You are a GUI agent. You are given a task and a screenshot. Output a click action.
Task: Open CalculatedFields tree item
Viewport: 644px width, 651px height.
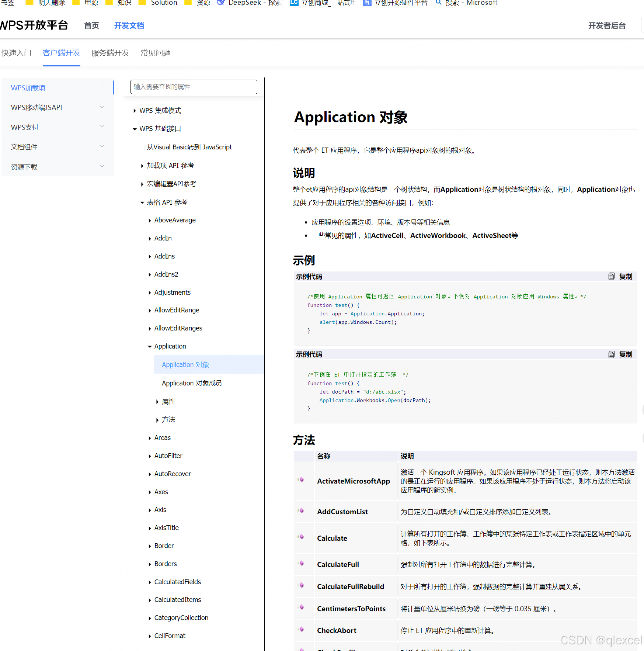click(177, 582)
